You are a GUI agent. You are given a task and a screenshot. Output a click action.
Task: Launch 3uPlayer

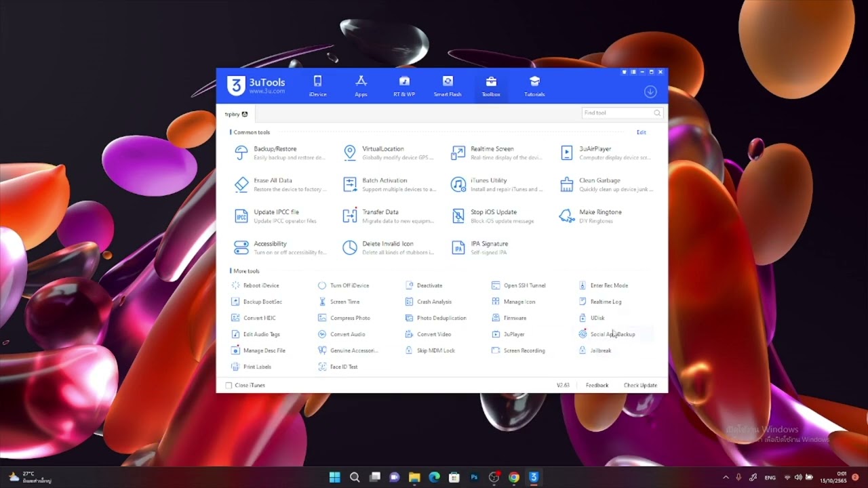click(x=509, y=334)
